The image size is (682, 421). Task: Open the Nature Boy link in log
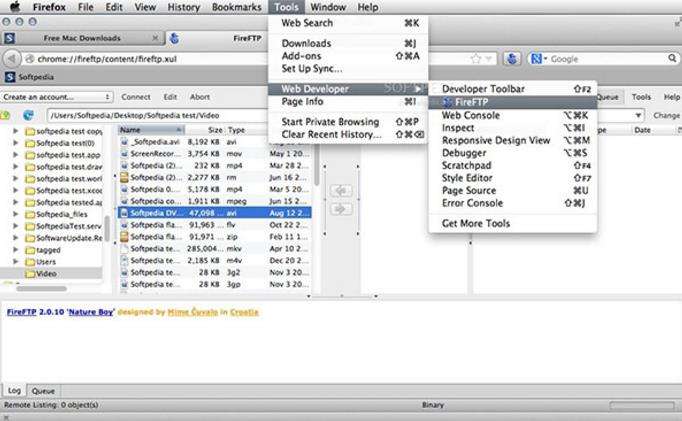point(90,312)
